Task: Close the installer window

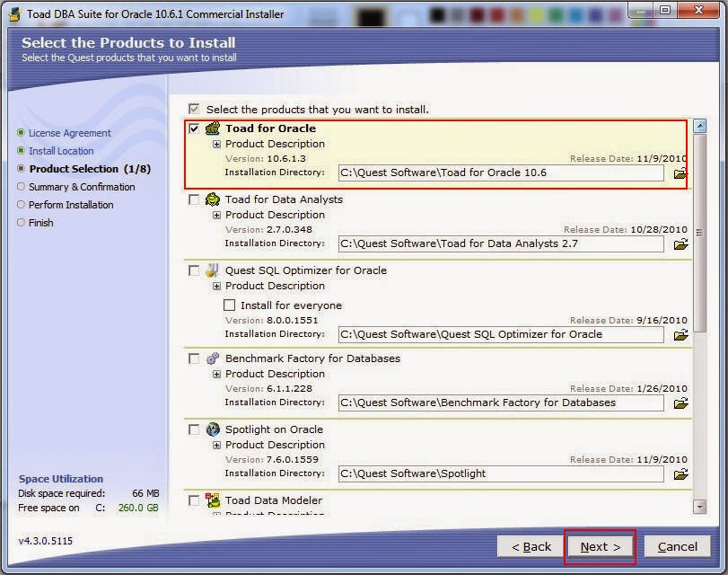Action: (698, 10)
